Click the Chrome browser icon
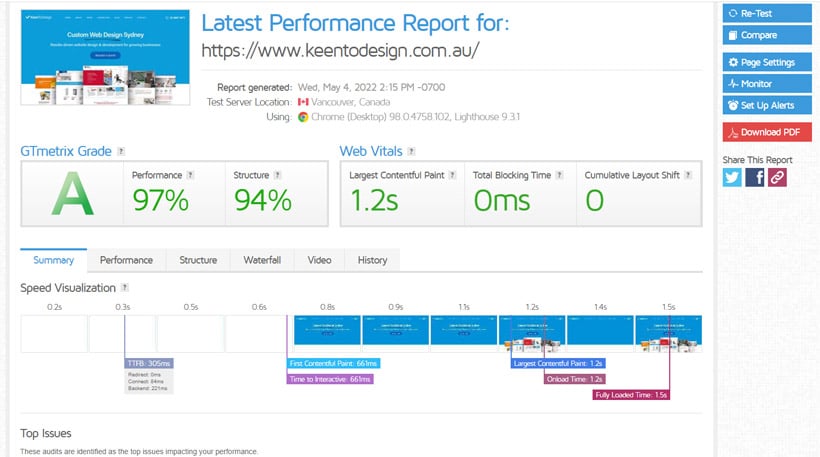Screen dimensions: 820x457 (x=303, y=117)
